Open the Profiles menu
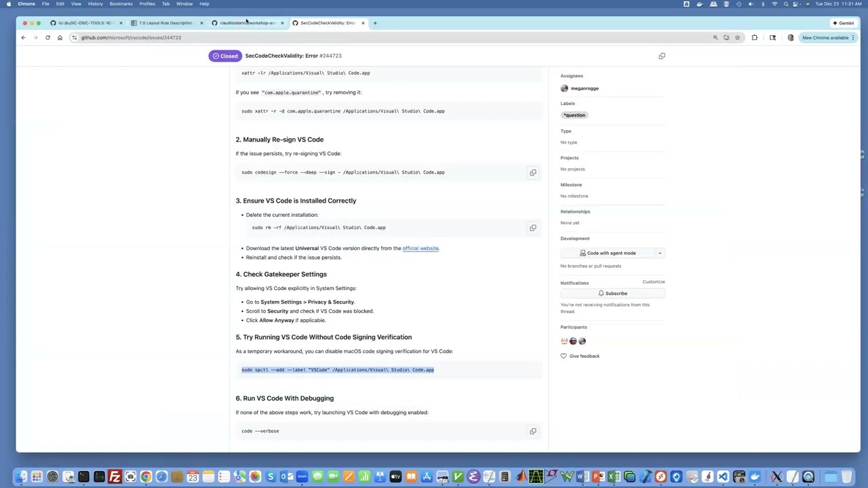This screenshot has width=868, height=488. (147, 3)
